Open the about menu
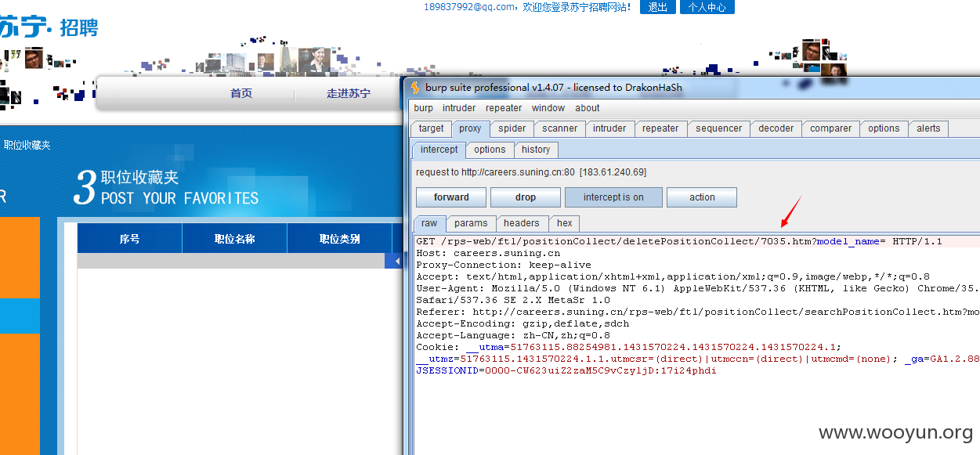The width and height of the screenshot is (980, 455). click(x=588, y=108)
